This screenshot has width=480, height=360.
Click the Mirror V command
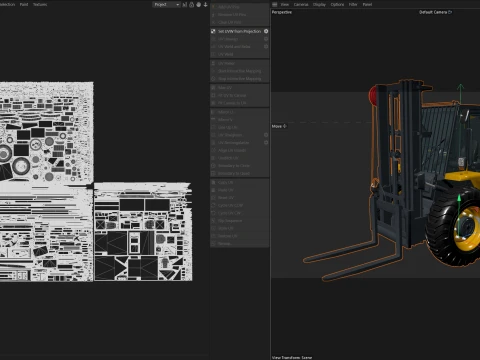240,120
